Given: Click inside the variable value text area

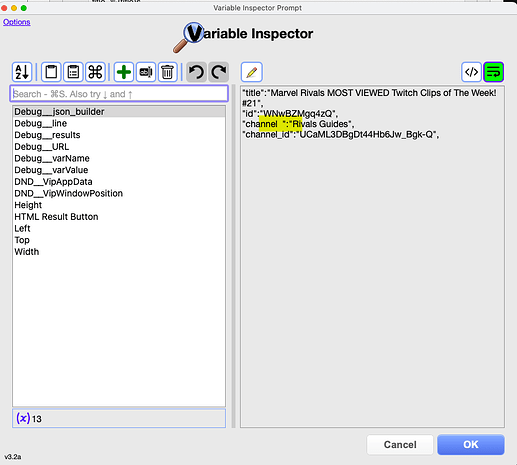Looking at the screenshot, I should tap(372, 257).
